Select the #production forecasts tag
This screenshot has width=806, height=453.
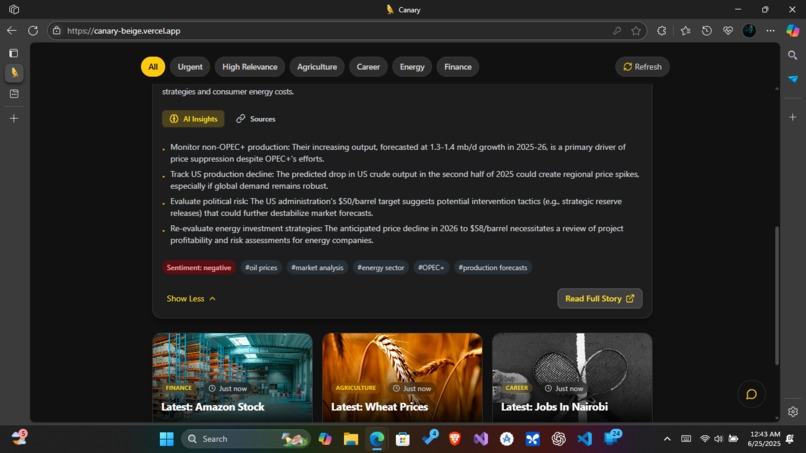point(493,267)
